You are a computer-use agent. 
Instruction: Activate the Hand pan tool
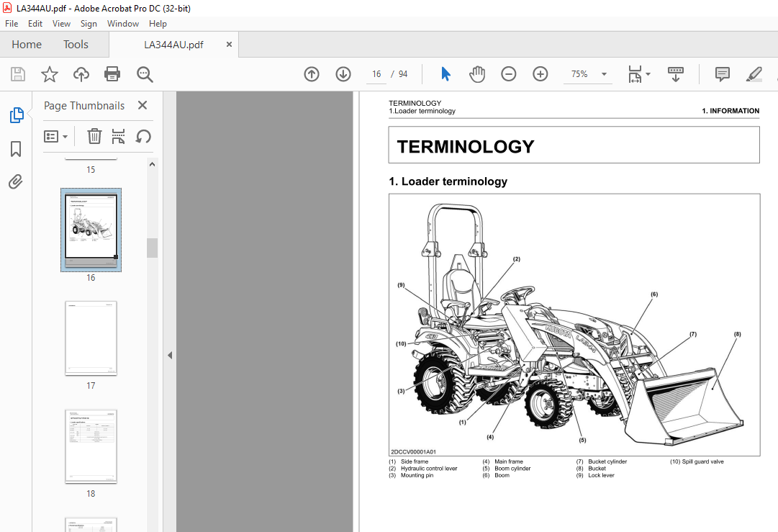tap(477, 74)
